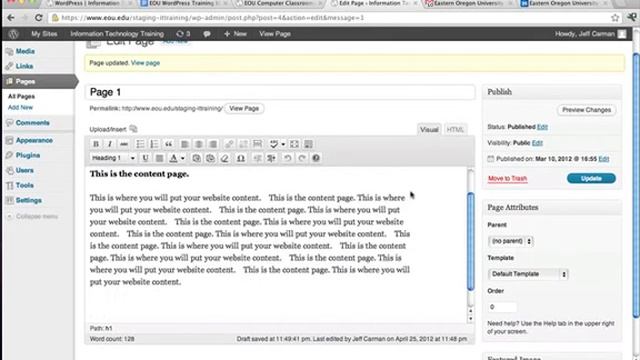Image resolution: width=640 pixels, height=360 pixels.
Task: Toggle the kitchen sink toolbar row
Action: 308,144
